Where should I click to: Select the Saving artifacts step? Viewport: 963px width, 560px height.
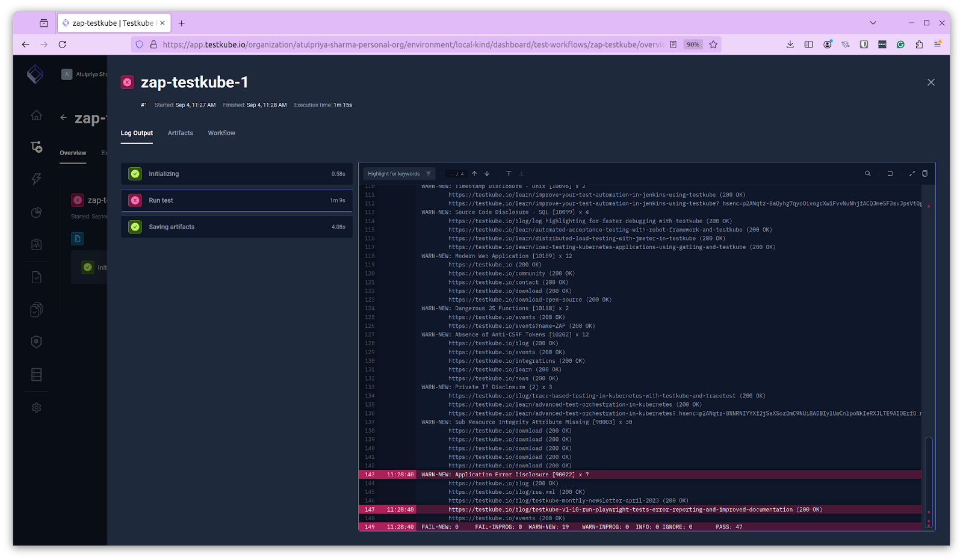tap(237, 227)
